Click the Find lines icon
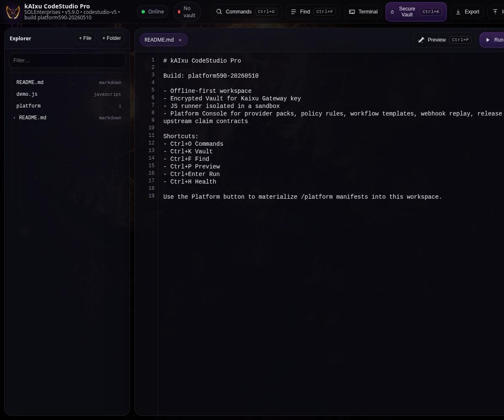 click(x=294, y=12)
